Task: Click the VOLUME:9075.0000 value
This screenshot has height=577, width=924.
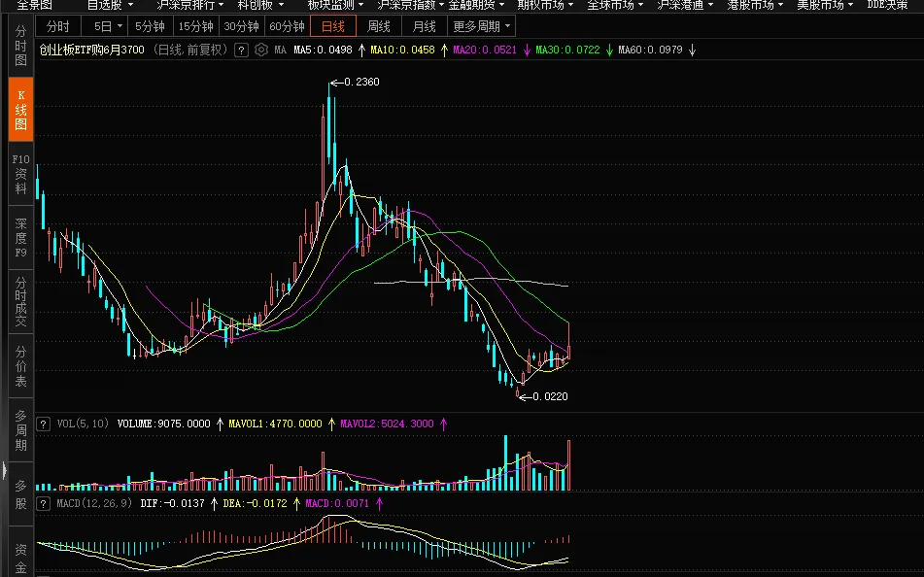Action: point(164,424)
